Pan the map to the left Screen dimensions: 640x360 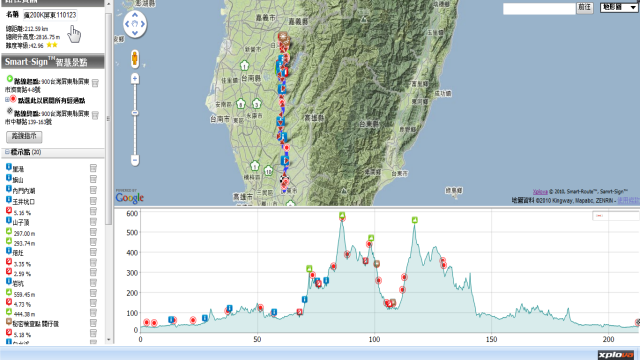(127, 24)
